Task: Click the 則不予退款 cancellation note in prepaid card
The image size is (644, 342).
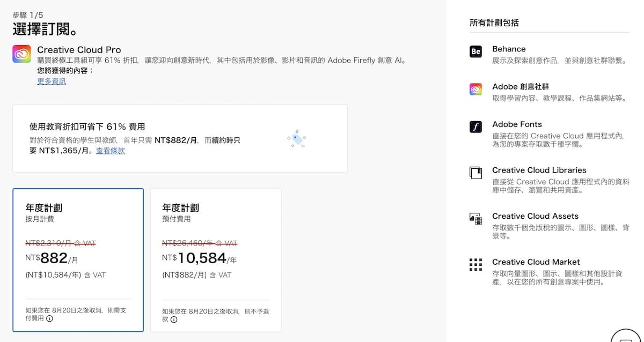Action: pyautogui.click(x=216, y=315)
